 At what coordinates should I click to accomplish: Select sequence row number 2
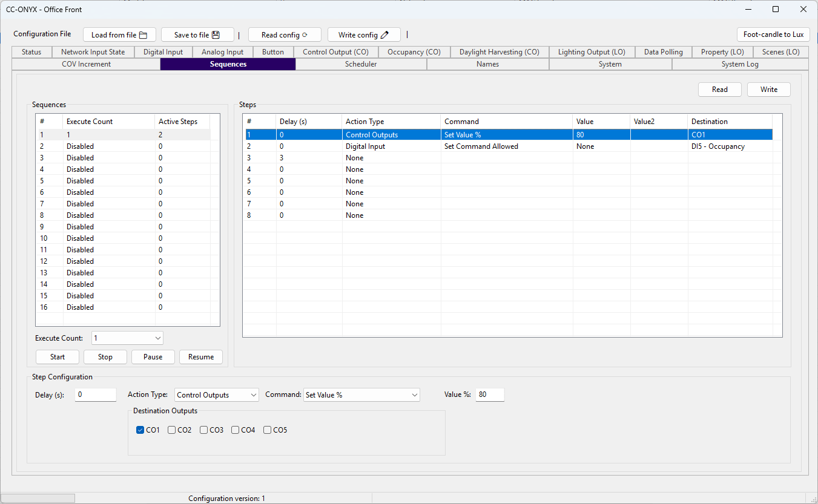123,146
